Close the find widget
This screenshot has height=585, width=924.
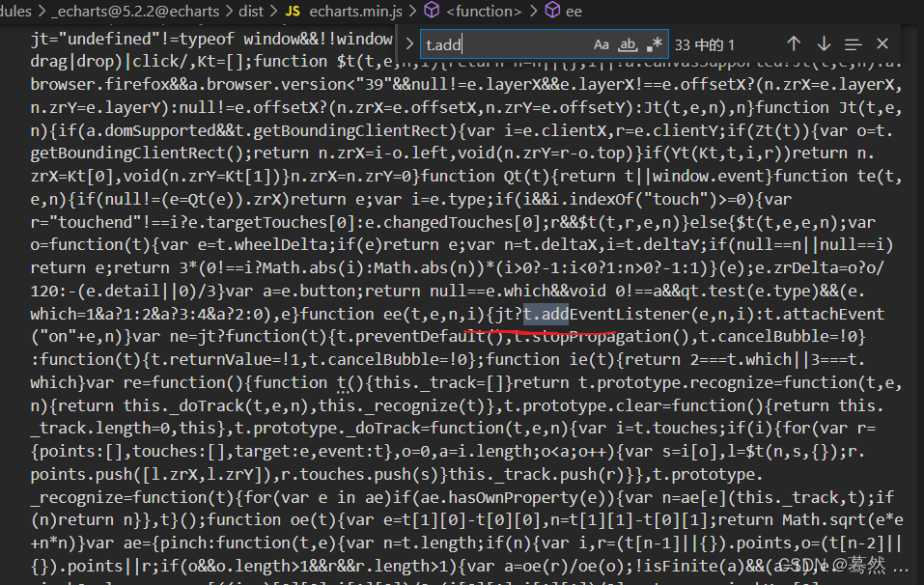coord(882,43)
